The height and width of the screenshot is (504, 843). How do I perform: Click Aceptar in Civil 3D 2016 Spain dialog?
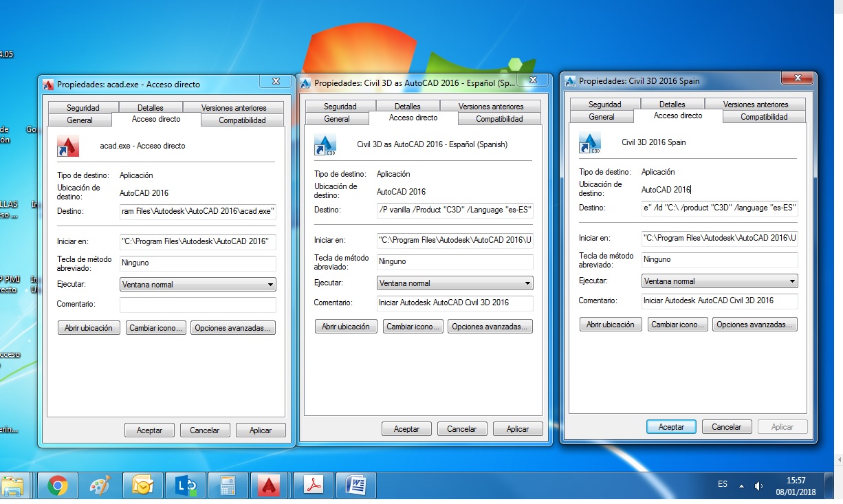click(672, 427)
